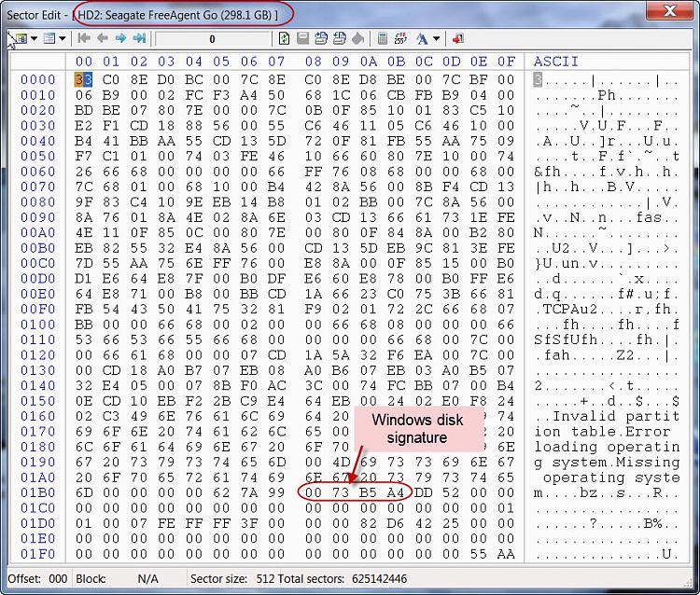Select the highlighted byte 33 at offset 0000
Viewport: 700px width, 595px height.
[x=83, y=80]
